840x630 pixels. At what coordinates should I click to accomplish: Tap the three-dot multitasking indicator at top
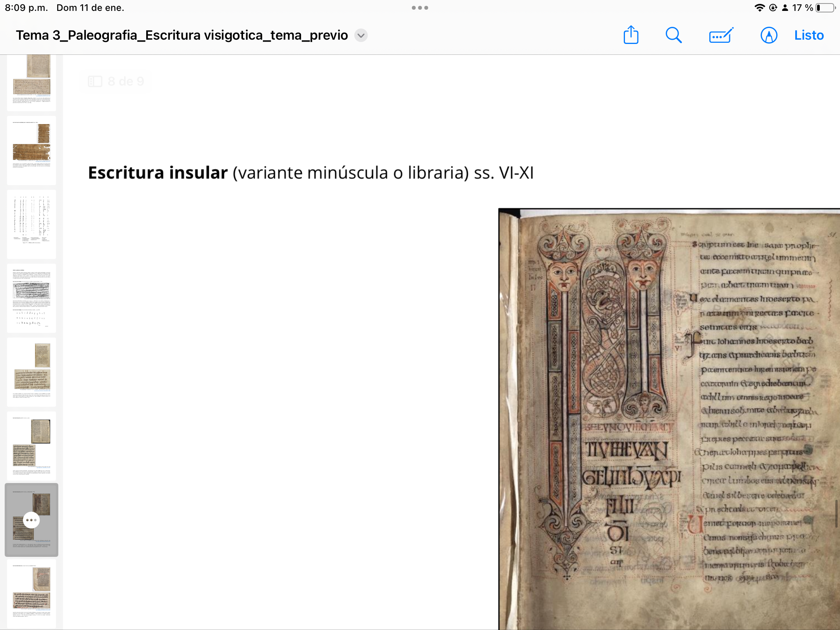click(420, 8)
